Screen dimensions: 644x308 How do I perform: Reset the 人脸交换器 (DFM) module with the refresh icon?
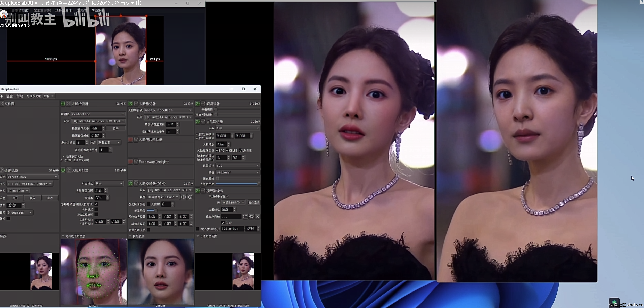(x=136, y=183)
